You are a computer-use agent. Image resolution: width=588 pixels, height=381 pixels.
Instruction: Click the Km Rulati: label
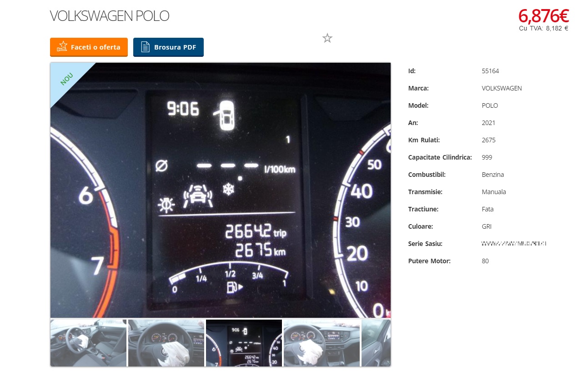tap(424, 140)
